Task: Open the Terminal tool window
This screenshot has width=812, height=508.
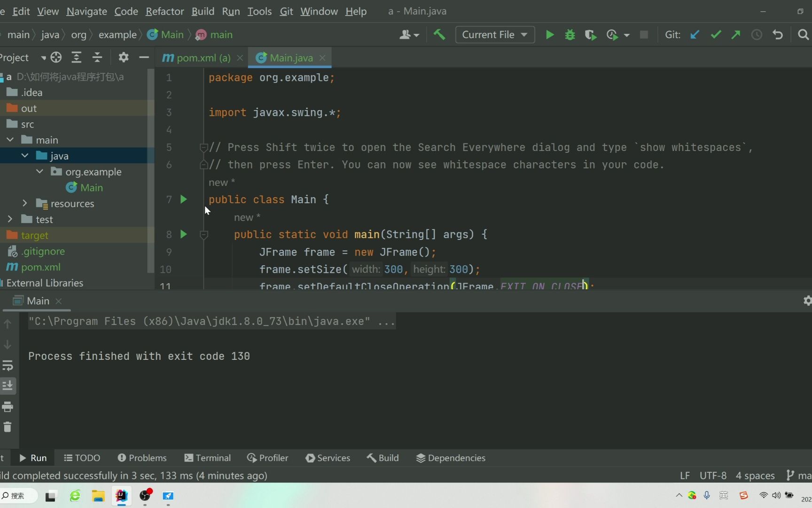Action: point(208,458)
